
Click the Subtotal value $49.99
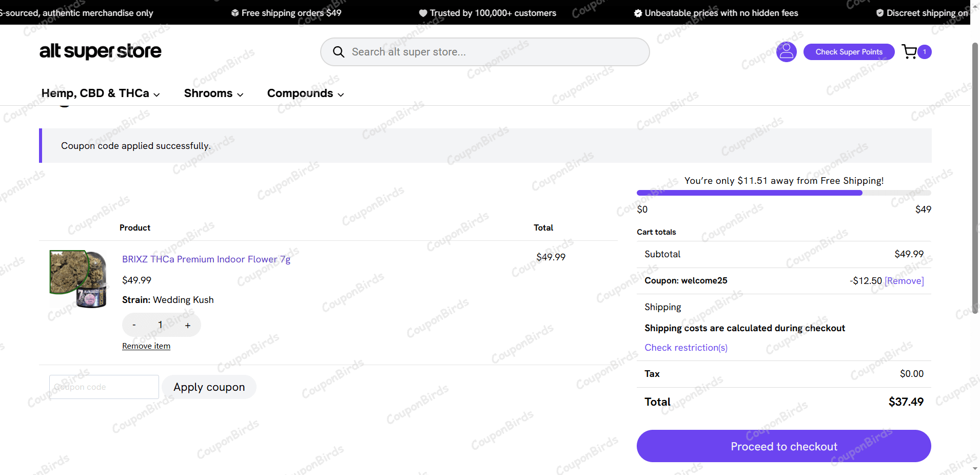909,254
